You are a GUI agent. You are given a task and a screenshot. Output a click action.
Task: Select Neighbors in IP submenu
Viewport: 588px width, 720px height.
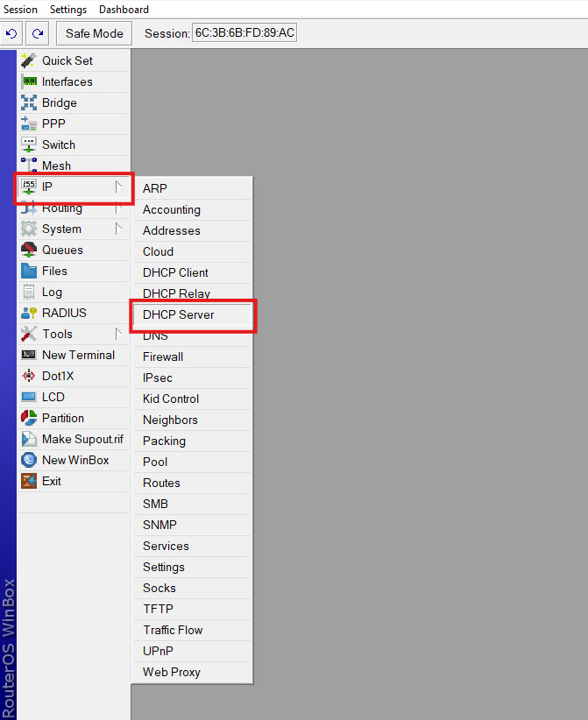click(x=193, y=420)
